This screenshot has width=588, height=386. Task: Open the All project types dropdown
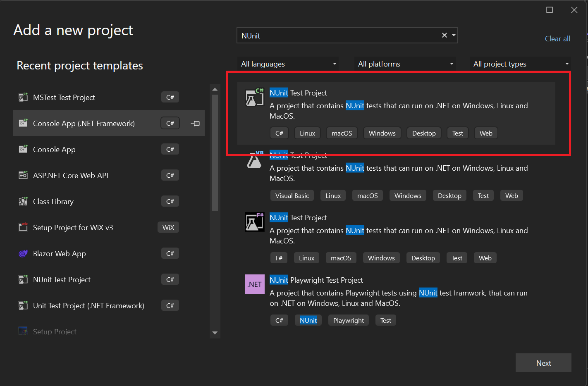coord(520,64)
